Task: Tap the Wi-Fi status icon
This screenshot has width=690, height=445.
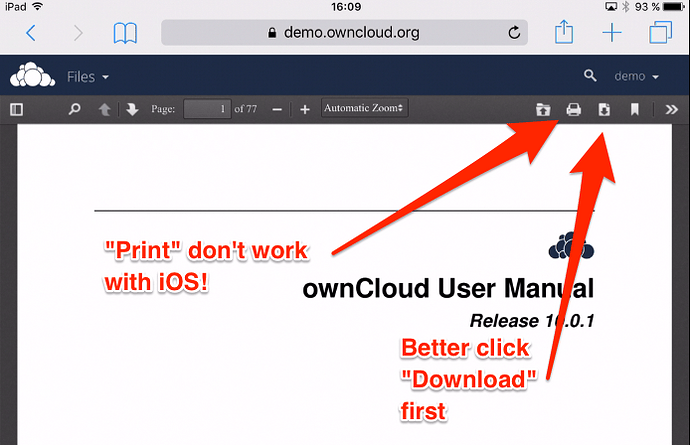Action: (38, 6)
